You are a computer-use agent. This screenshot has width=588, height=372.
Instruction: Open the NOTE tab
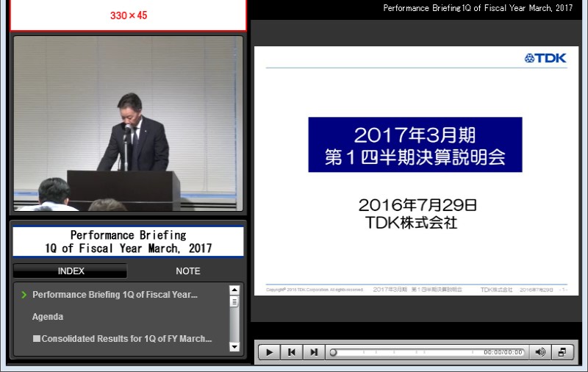[187, 271]
